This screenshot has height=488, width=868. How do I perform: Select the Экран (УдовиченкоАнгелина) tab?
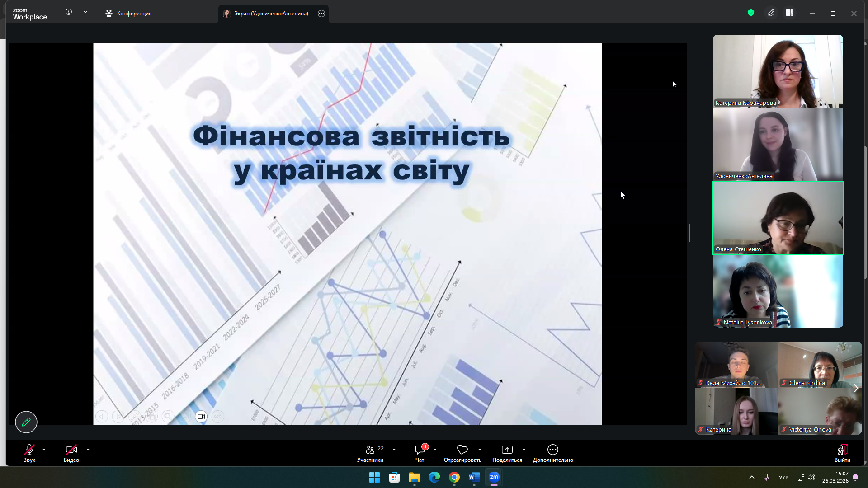267,14
